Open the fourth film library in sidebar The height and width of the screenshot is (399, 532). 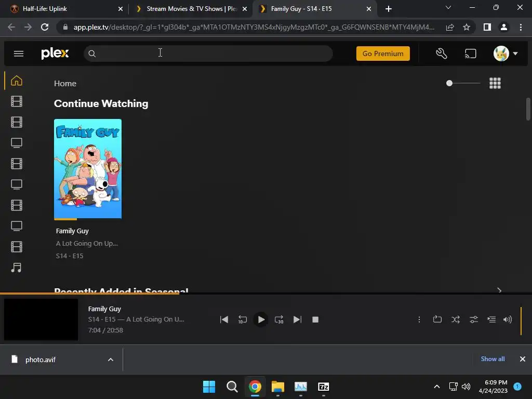coord(16,205)
